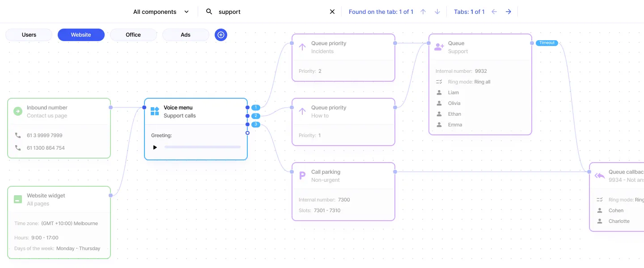Click agent name Charlotte in Queue callback

pos(619,221)
